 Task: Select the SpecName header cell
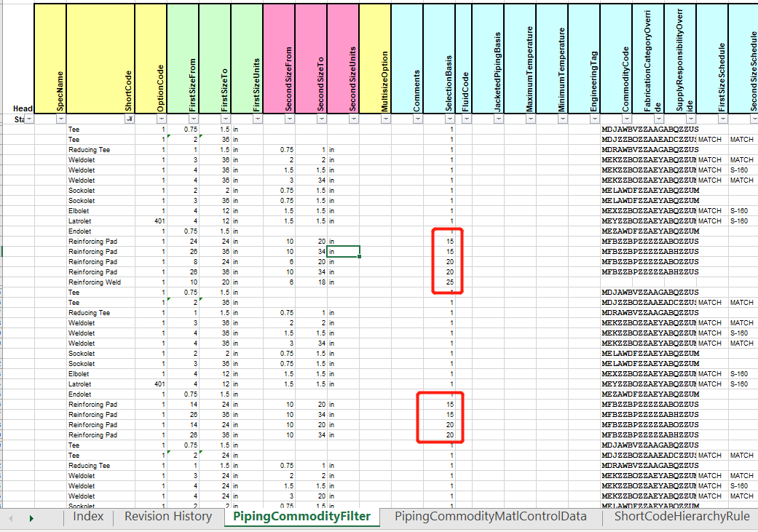(x=50, y=58)
